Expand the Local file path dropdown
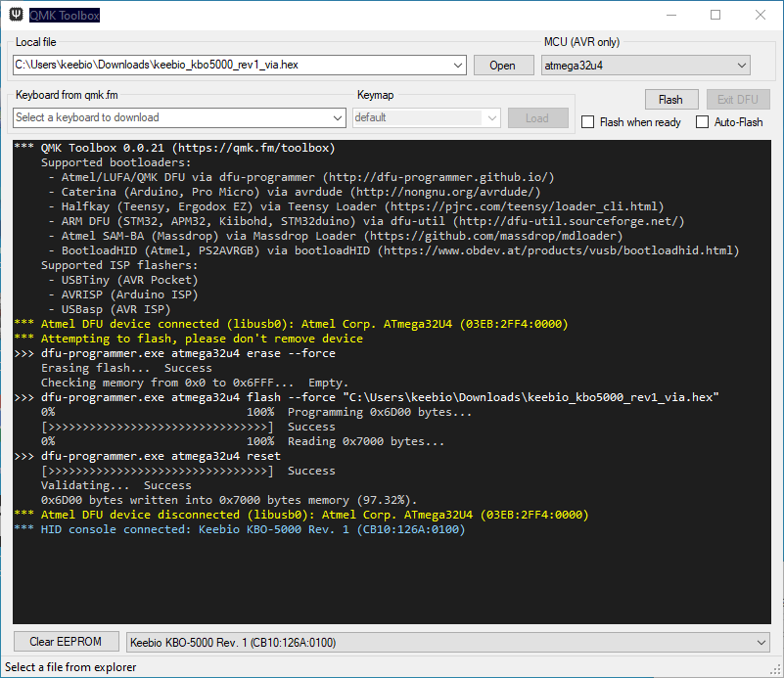Screen dimensions: 784x678 (459, 66)
